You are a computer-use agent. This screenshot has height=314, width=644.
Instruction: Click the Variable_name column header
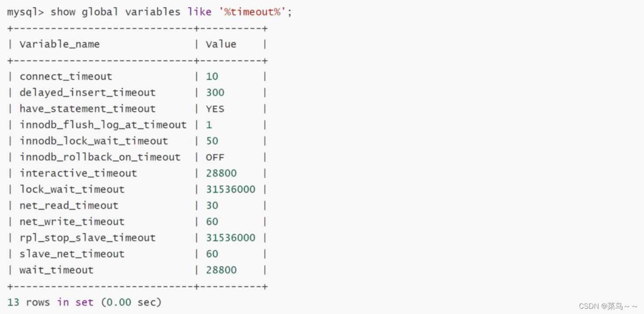coord(59,44)
